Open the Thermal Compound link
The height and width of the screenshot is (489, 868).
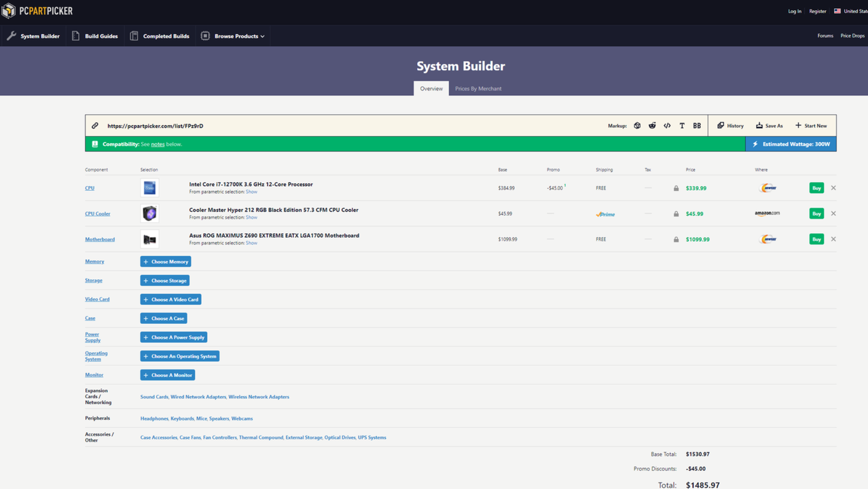click(x=261, y=437)
